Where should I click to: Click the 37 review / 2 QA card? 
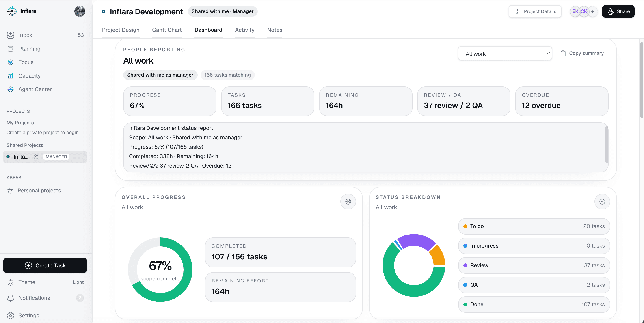click(x=464, y=101)
